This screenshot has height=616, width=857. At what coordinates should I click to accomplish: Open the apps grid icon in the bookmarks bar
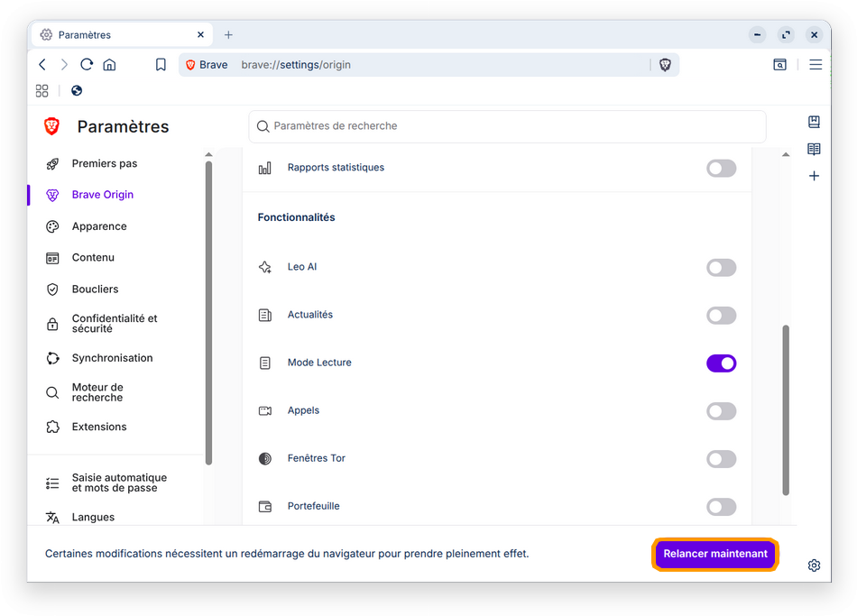click(42, 91)
